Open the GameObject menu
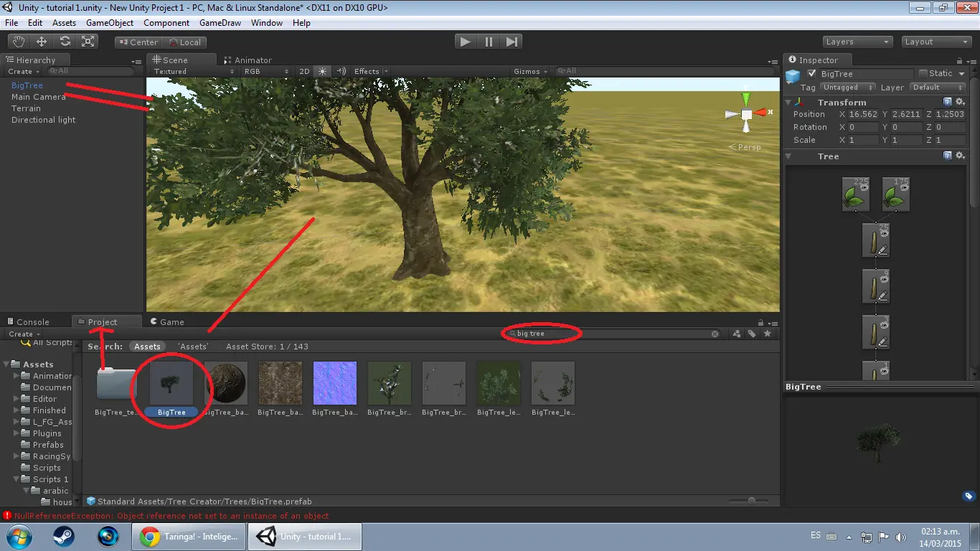Image resolution: width=980 pixels, height=551 pixels. pos(110,22)
